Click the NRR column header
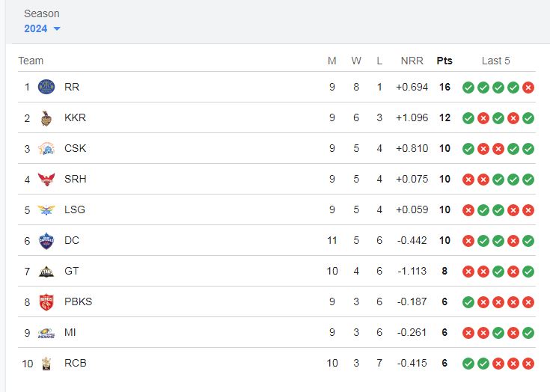Image resolution: width=550 pixels, height=392 pixels. click(412, 61)
